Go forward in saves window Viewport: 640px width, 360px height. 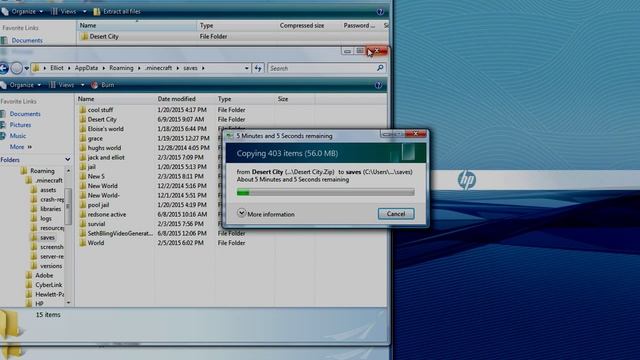[16, 68]
